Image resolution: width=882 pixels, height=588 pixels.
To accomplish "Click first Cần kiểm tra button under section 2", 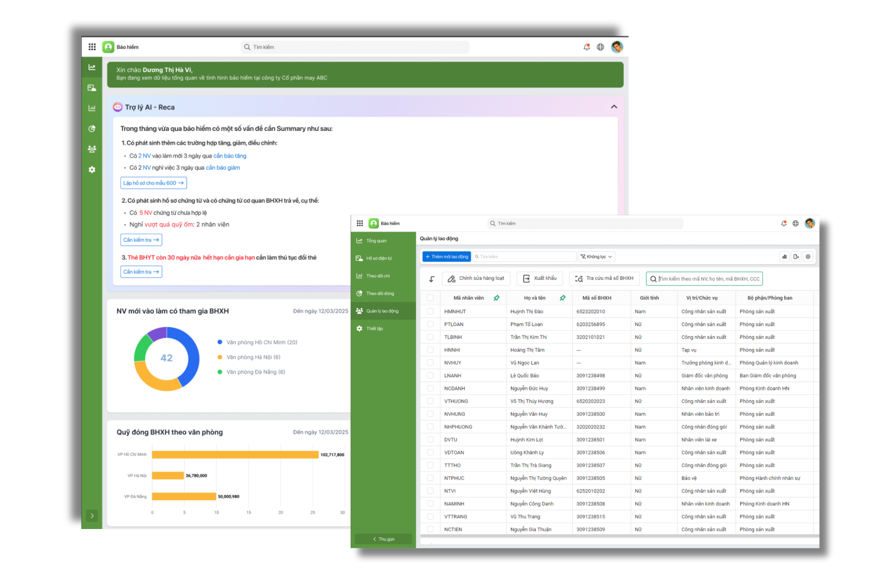I will (141, 240).
